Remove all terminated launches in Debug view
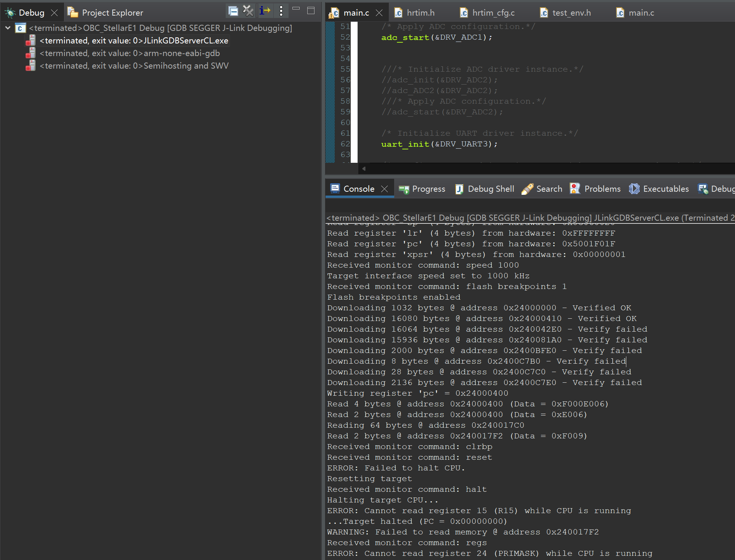 pyautogui.click(x=248, y=11)
